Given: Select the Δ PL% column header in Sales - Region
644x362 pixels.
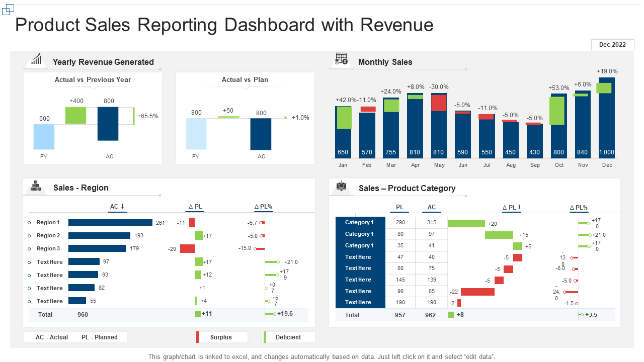Looking at the screenshot, I should [263, 207].
